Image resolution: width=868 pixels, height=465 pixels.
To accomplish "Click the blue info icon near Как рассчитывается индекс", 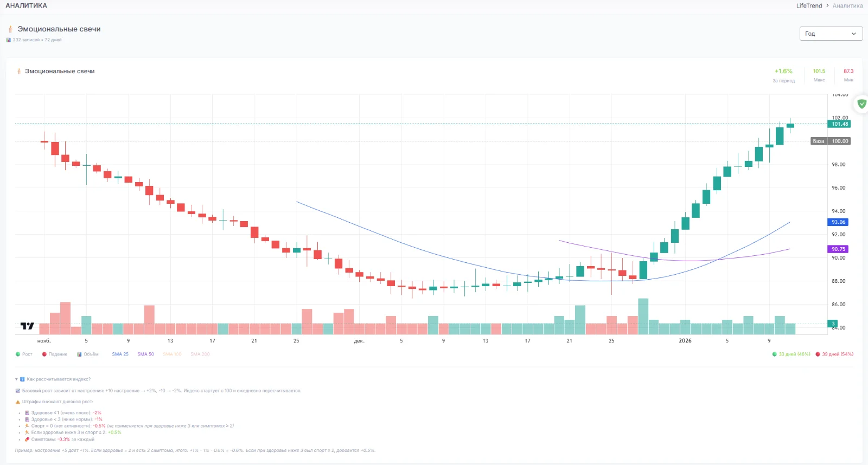I will click(22, 379).
